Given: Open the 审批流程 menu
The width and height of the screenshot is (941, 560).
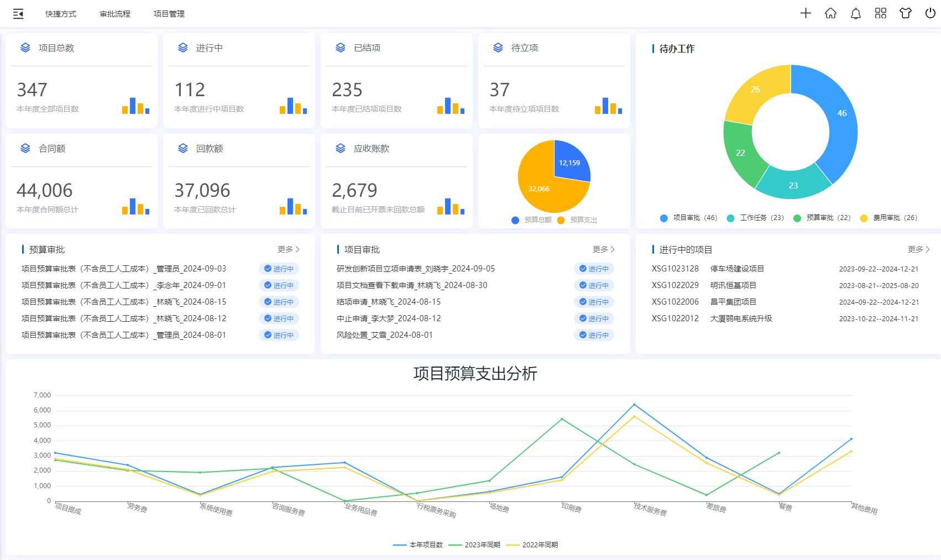Looking at the screenshot, I should click(115, 14).
